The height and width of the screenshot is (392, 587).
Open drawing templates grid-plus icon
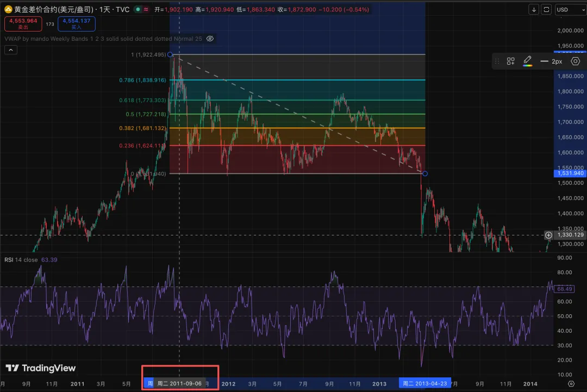(510, 61)
